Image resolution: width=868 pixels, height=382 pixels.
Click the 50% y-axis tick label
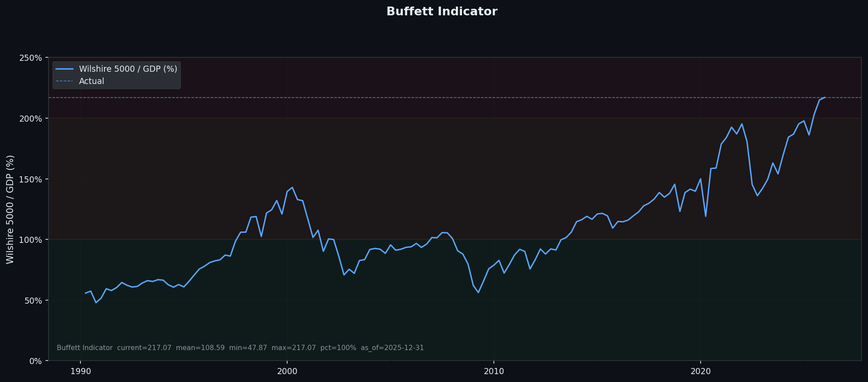pos(33,301)
